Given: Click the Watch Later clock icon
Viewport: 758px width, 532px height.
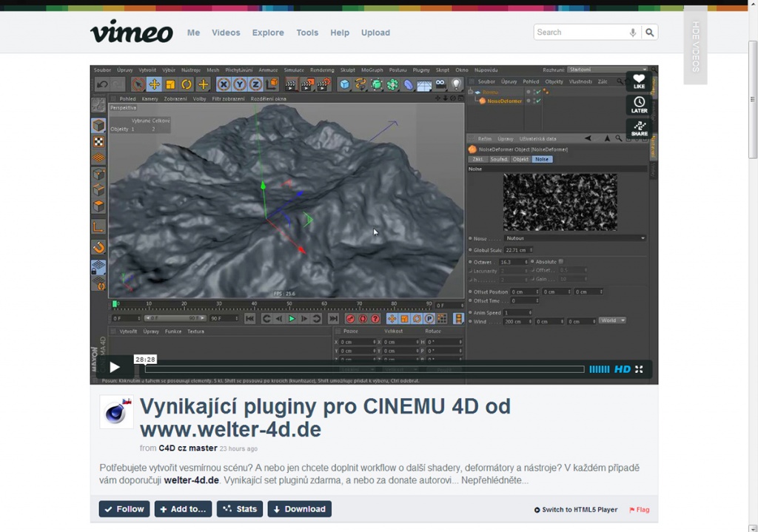Looking at the screenshot, I should click(x=639, y=104).
